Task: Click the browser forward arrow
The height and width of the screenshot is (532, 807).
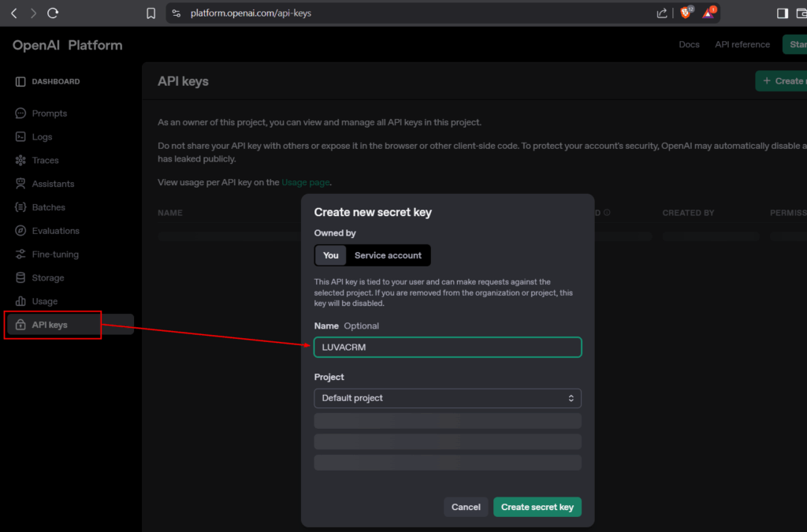Action: [33, 13]
